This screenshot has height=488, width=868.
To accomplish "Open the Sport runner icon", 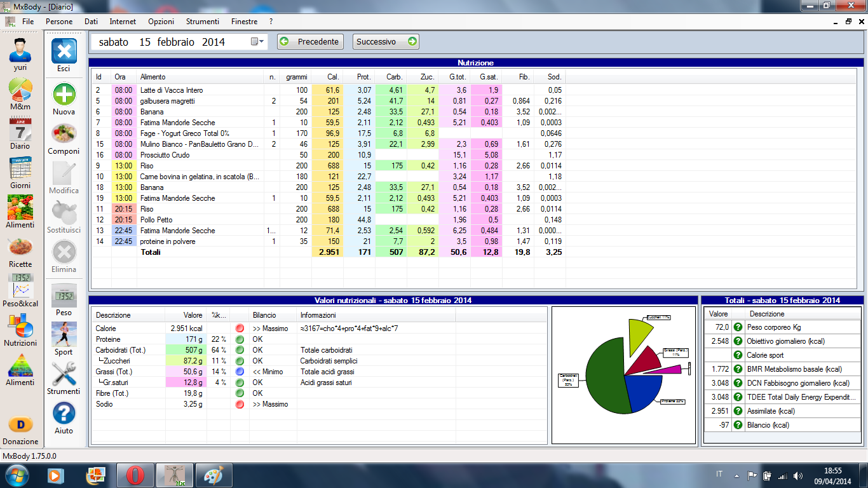I will [64, 334].
